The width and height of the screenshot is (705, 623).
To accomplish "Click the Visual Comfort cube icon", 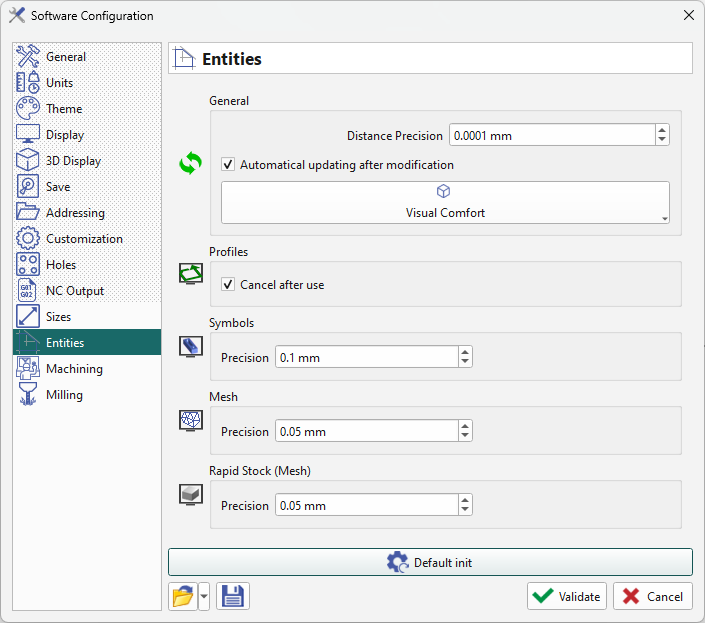I will point(444,192).
